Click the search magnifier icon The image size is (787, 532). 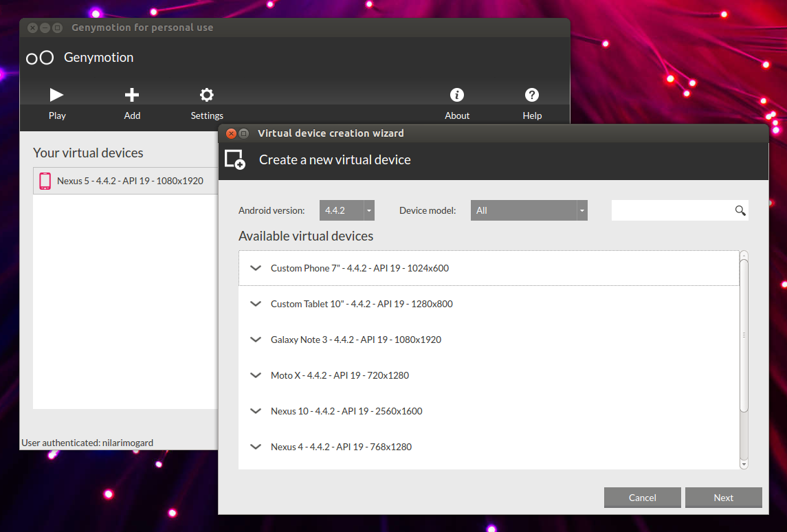tap(740, 211)
